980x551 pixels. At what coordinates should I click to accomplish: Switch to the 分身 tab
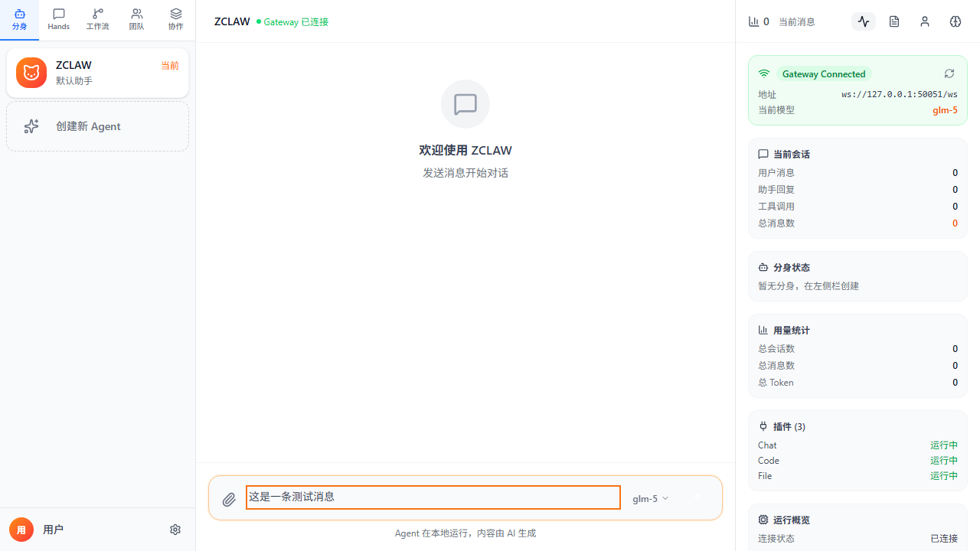tap(20, 20)
